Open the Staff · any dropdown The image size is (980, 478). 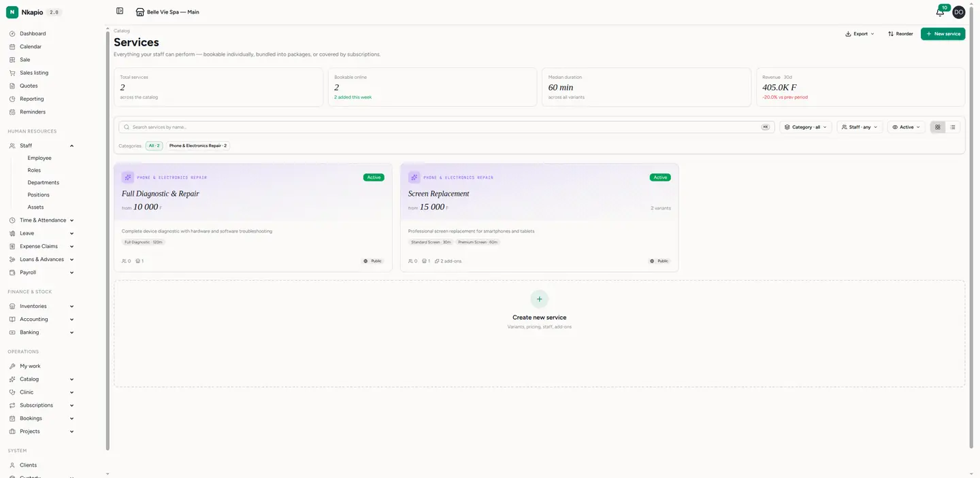pos(860,127)
